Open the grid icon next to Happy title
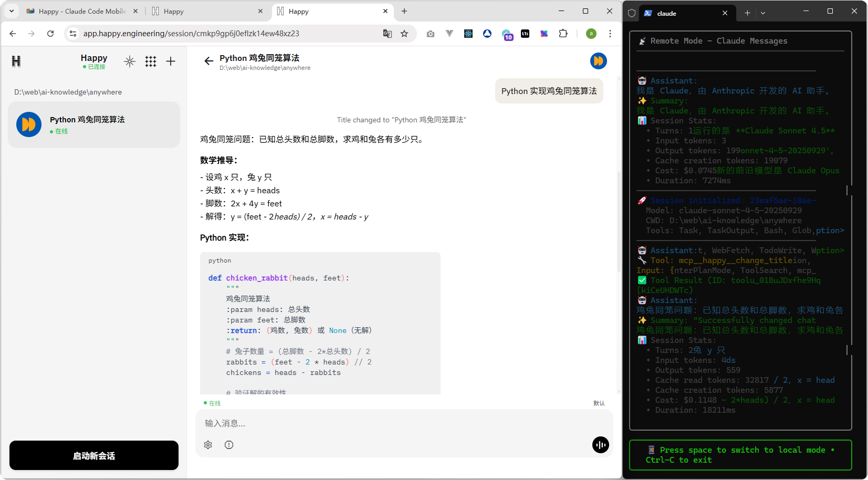 pos(151,61)
